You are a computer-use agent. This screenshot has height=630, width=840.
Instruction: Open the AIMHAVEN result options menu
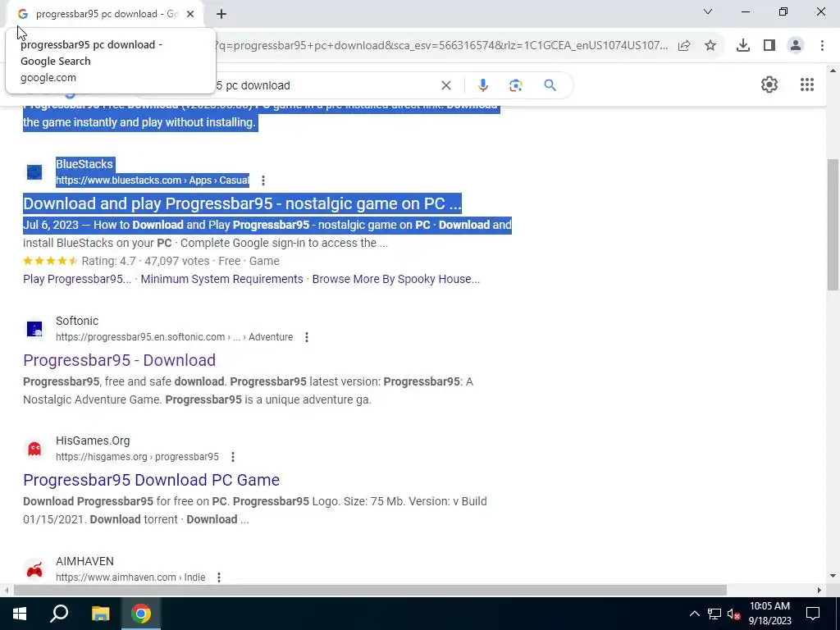click(x=218, y=577)
